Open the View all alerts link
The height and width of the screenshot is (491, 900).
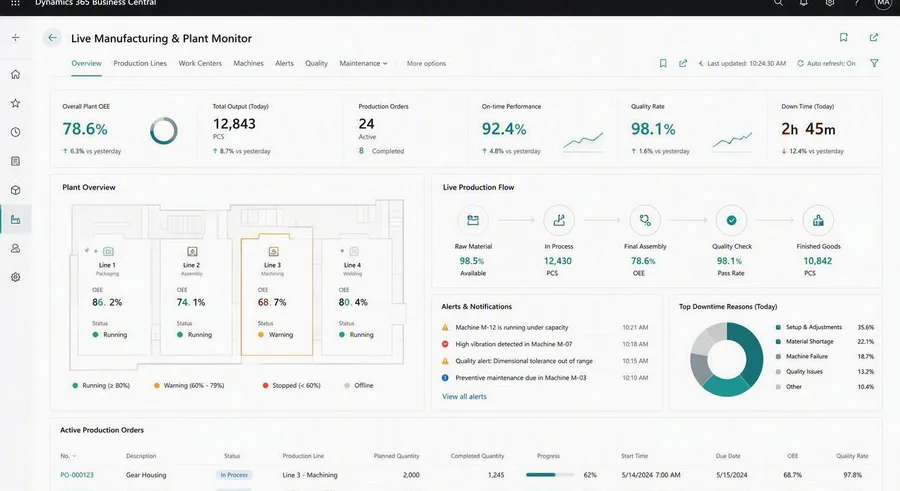click(464, 396)
